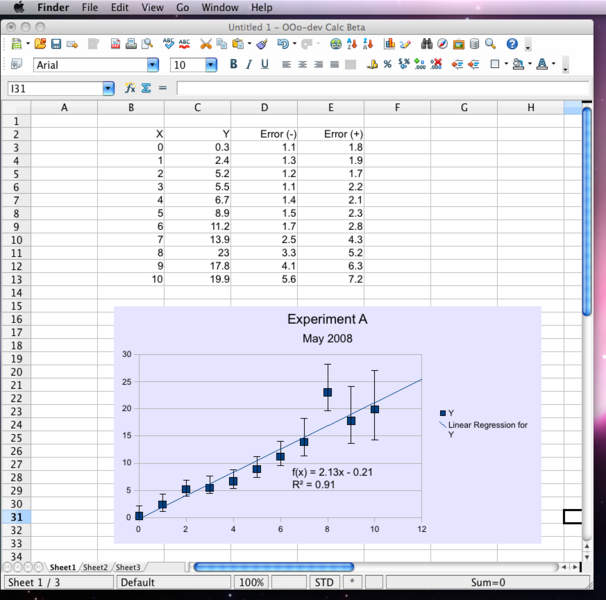Open the Find & Replace binoculars icon
The height and width of the screenshot is (600, 606).
(426, 44)
